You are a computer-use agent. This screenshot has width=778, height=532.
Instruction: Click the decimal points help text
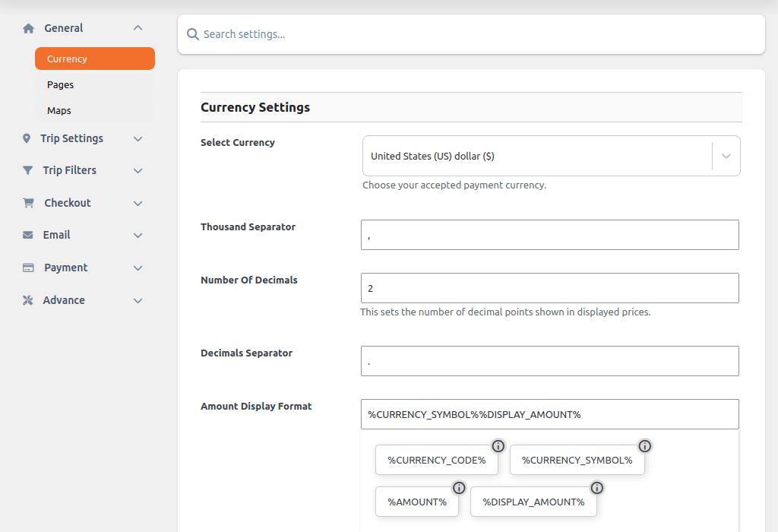[505, 312]
